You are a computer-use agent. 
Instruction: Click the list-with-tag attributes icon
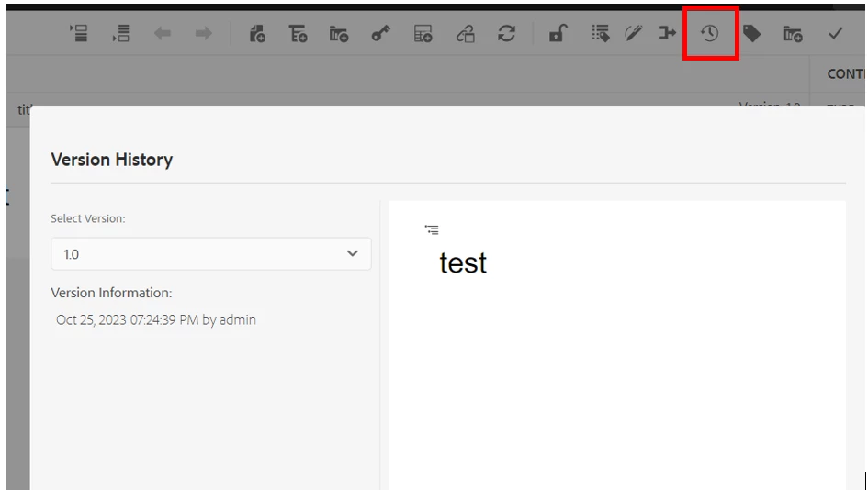(x=600, y=34)
